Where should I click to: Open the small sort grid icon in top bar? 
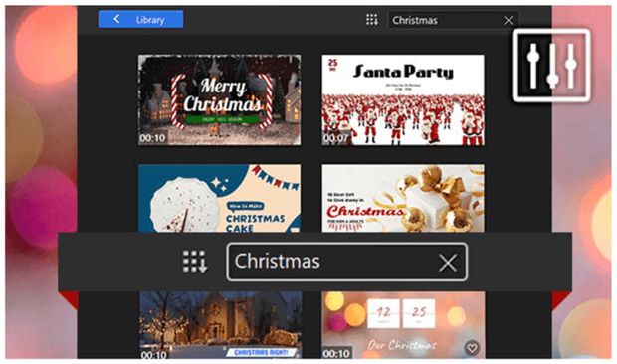pyautogui.click(x=372, y=20)
